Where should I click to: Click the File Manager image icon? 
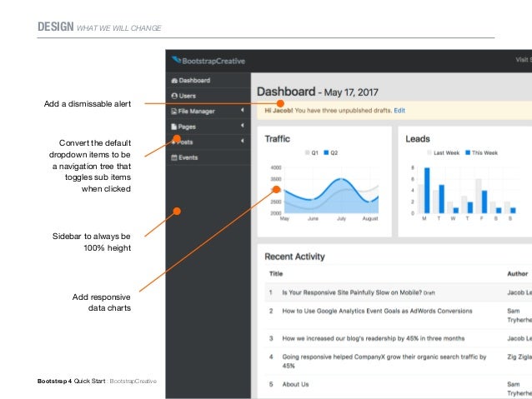174,111
